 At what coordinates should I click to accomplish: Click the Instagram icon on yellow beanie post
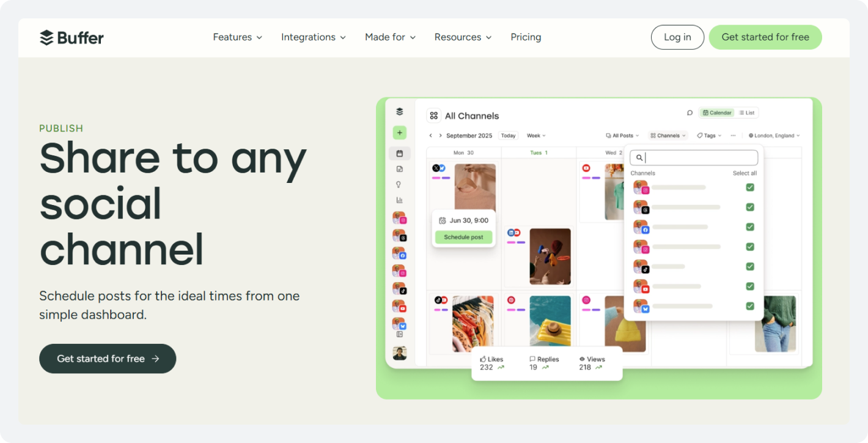586,300
